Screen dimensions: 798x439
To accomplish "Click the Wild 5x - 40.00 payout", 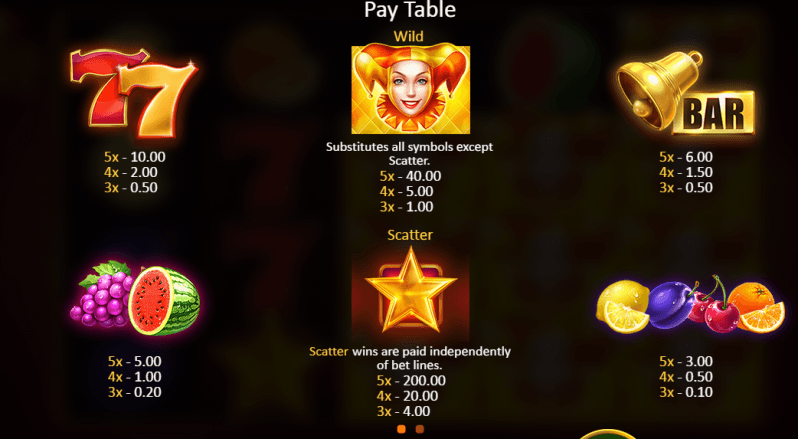I will [x=410, y=176].
